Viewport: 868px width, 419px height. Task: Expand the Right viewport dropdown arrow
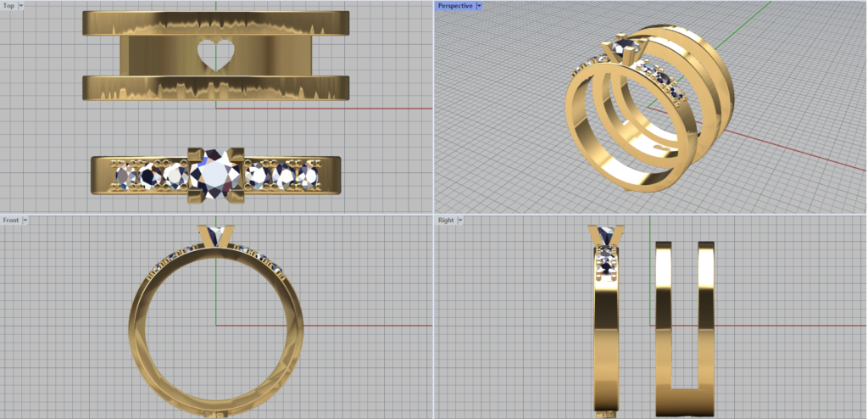(460, 220)
